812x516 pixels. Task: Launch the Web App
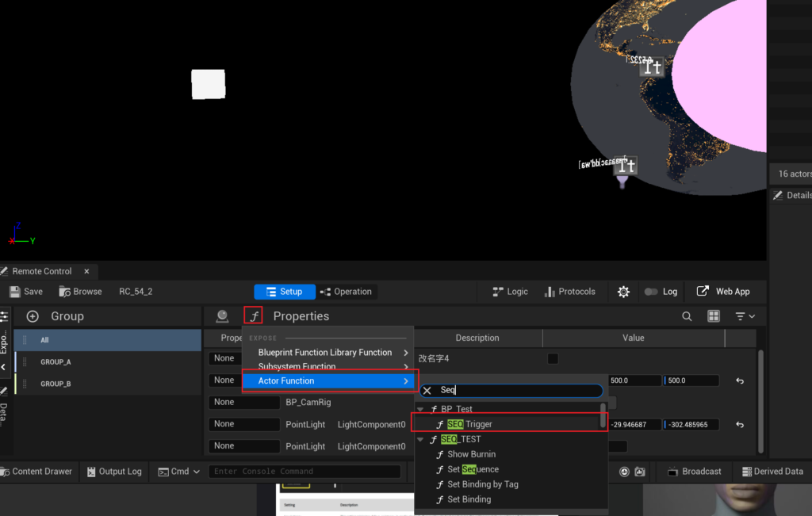pos(723,292)
